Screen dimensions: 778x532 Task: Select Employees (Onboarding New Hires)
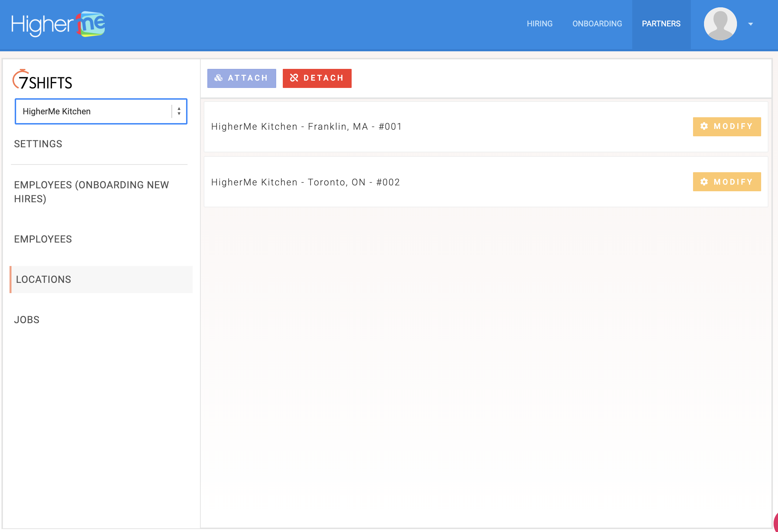pyautogui.click(x=92, y=192)
